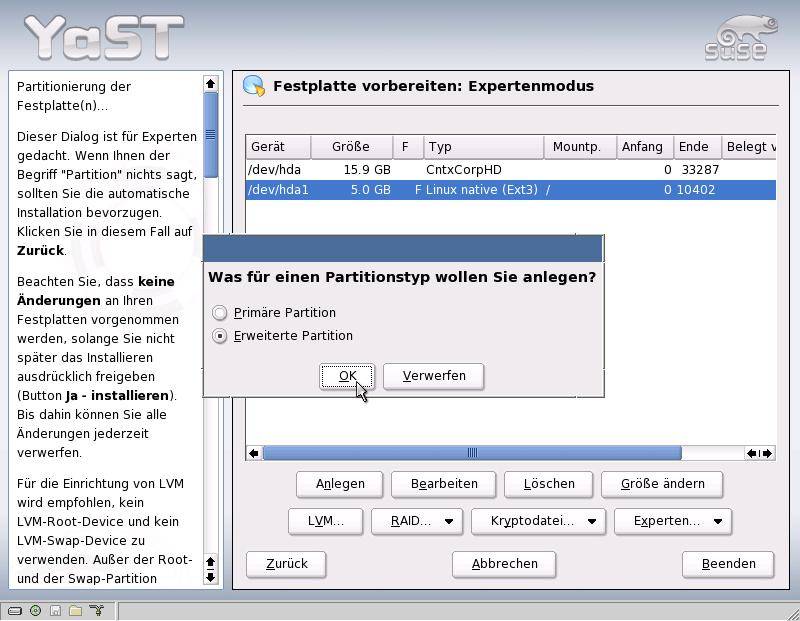Confirm partition type with OK button

pos(347,376)
